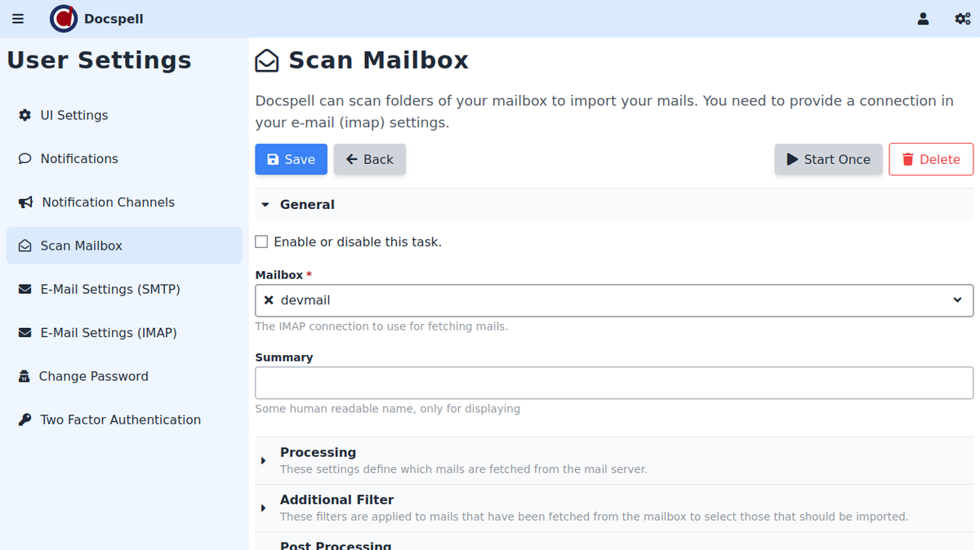Focus the Summary text field
Screen dimensions: 980x550
tap(613, 383)
